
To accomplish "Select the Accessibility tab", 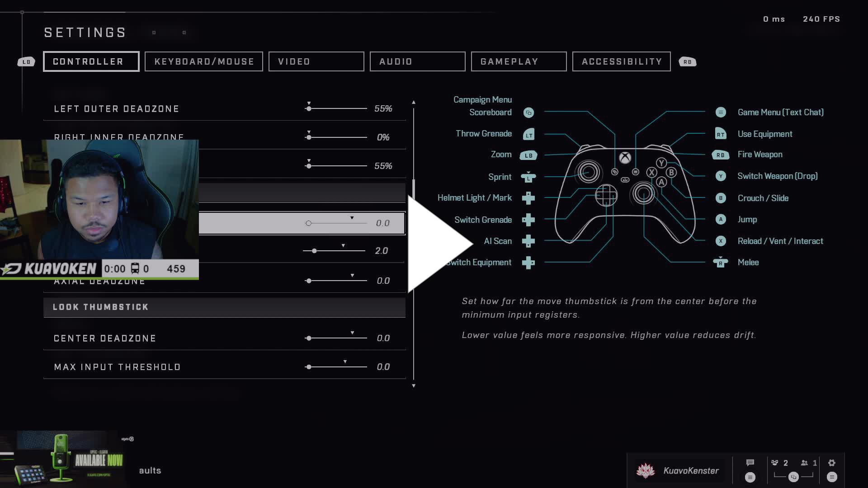I will (x=621, y=61).
